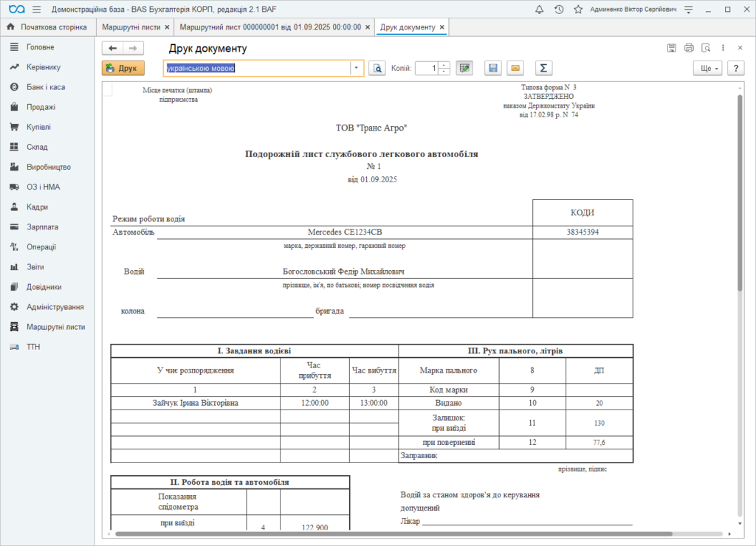Close the Друк документу form with X
This screenshot has height=546, width=756.
(740, 48)
